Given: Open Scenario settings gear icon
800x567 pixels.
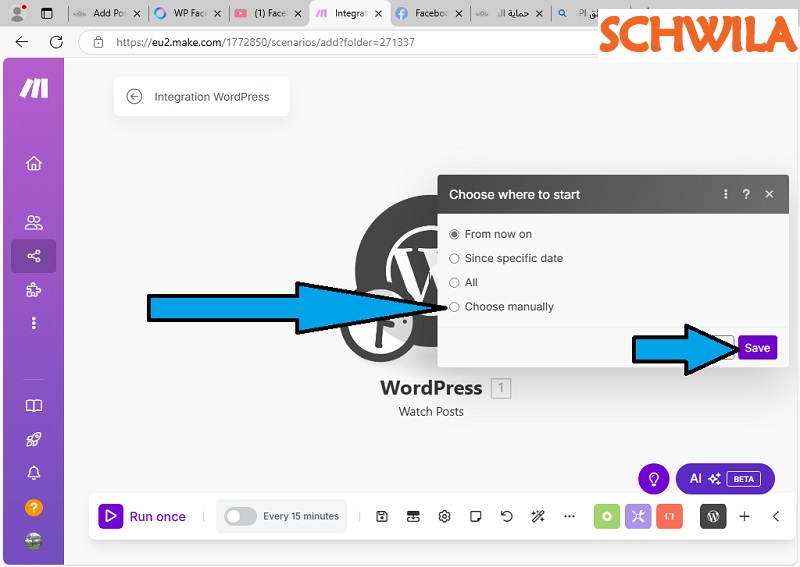Looking at the screenshot, I should point(444,516).
